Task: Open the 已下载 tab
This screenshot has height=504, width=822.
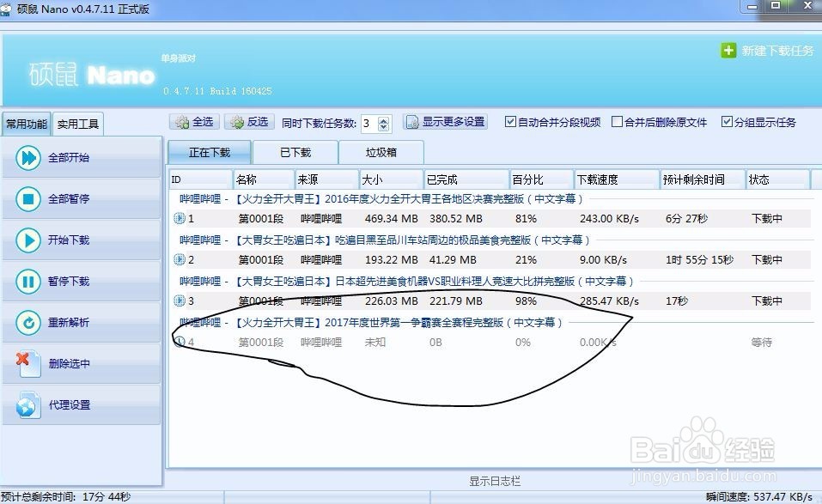Action: [295, 153]
